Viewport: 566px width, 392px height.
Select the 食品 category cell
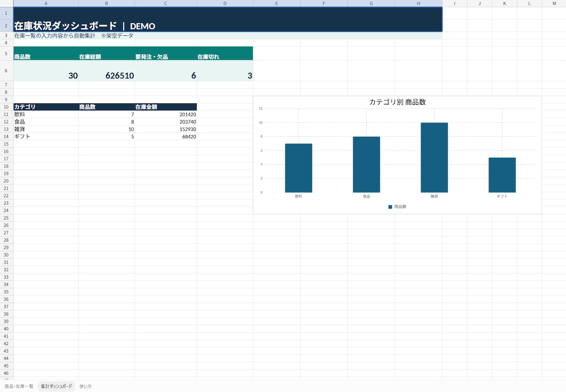(x=46, y=122)
